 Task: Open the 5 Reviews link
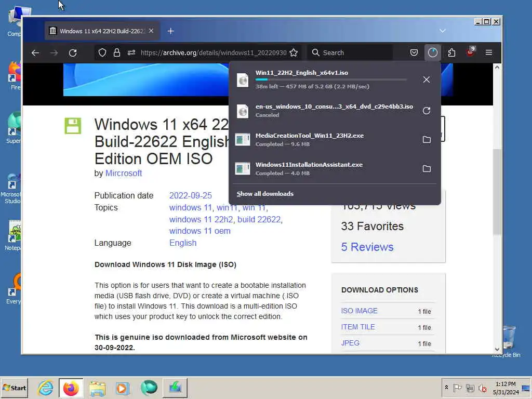click(367, 247)
